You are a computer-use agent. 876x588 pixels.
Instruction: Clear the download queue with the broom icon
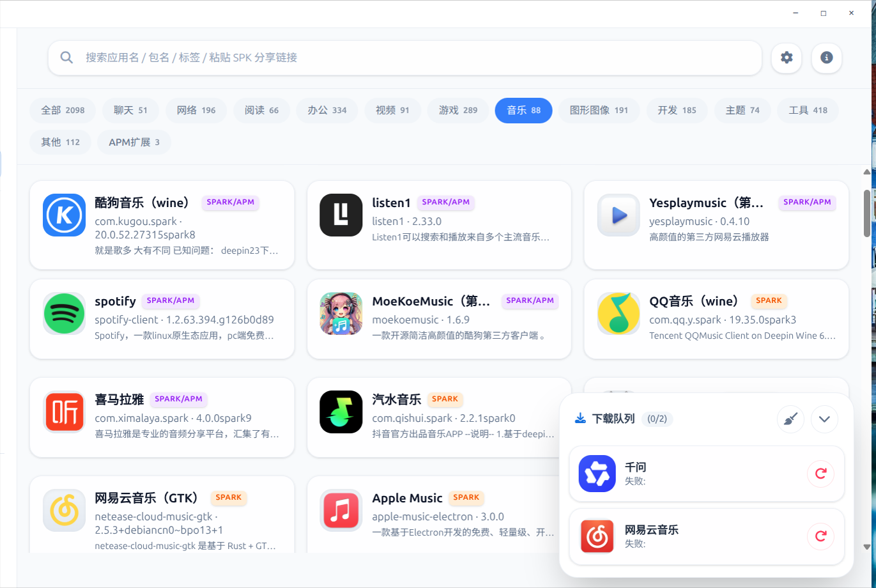(791, 419)
